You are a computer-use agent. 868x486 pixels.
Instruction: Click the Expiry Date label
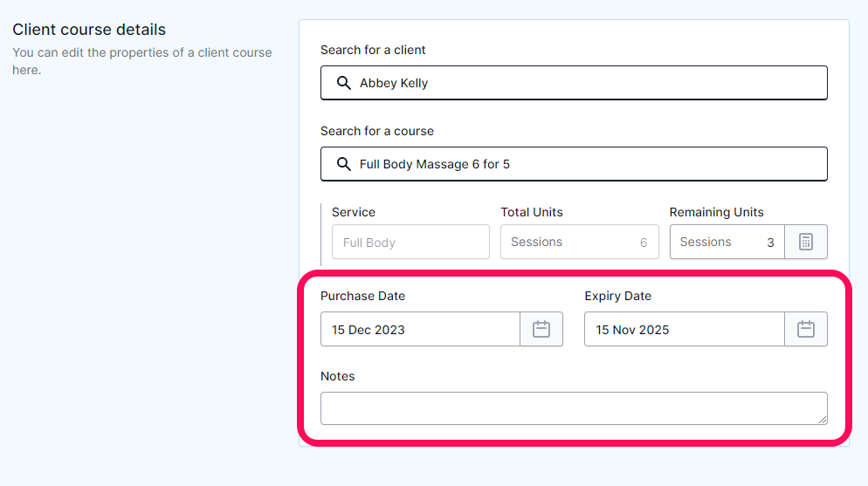(x=617, y=296)
